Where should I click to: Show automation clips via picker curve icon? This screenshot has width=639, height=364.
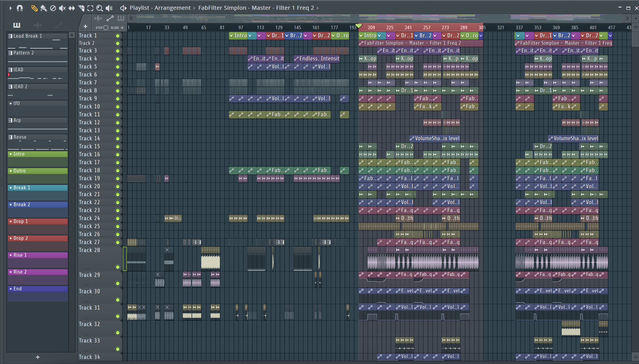pos(59,25)
